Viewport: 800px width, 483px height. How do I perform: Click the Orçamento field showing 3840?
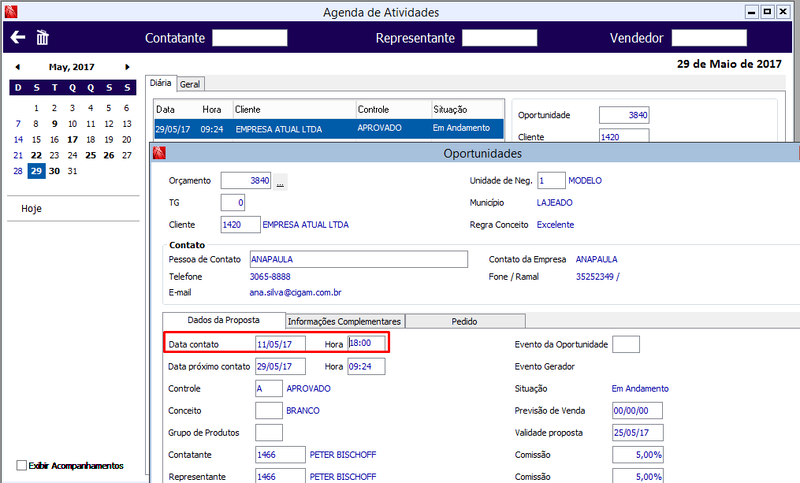coord(245,181)
